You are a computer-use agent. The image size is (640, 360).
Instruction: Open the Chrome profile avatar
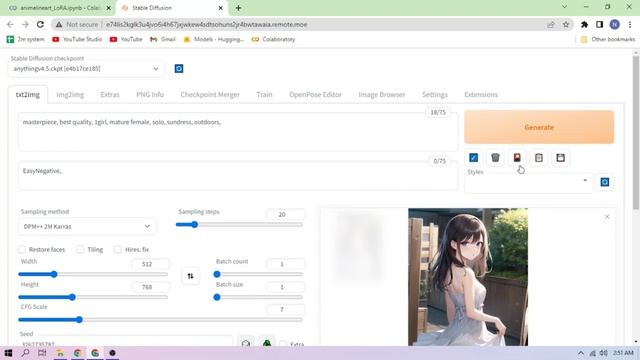click(614, 24)
